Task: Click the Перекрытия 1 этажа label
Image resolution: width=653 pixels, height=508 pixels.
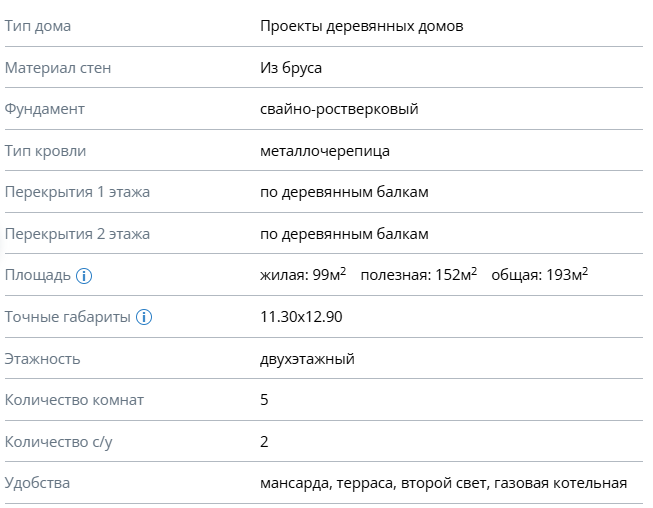Action: pos(77,192)
